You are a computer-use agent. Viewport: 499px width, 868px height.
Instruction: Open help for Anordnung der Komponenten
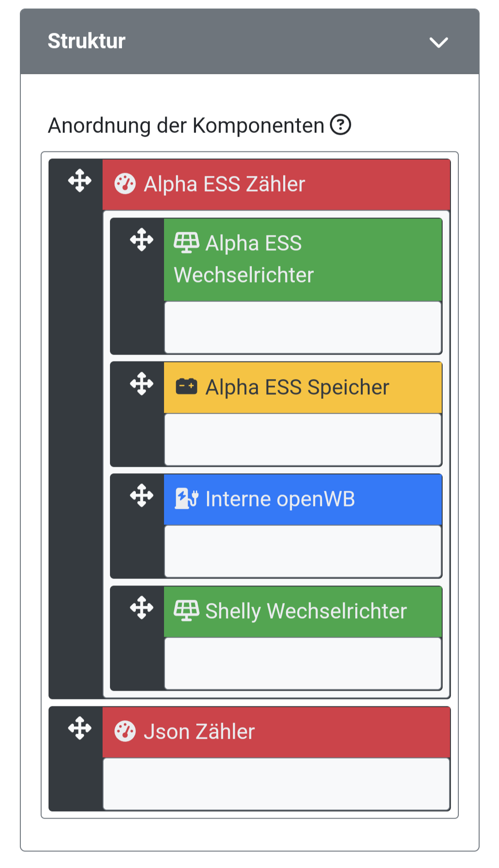[341, 125]
